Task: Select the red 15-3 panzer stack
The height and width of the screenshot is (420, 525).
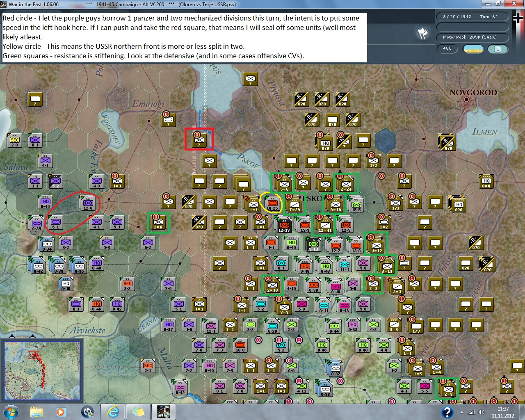Action: (x=305, y=225)
